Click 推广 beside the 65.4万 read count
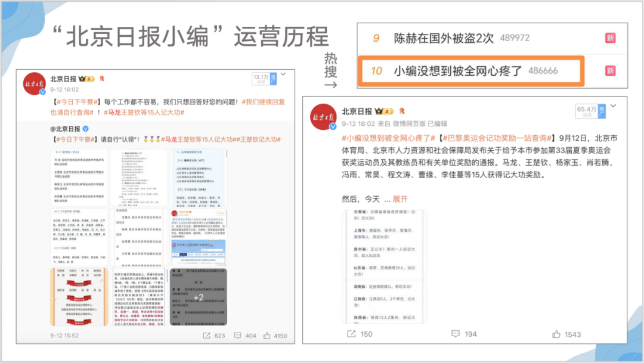This screenshot has height=363, width=644. (602, 111)
